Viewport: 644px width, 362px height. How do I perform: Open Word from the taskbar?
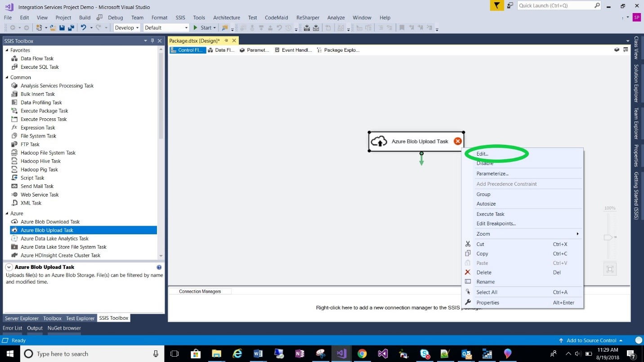[258, 353]
